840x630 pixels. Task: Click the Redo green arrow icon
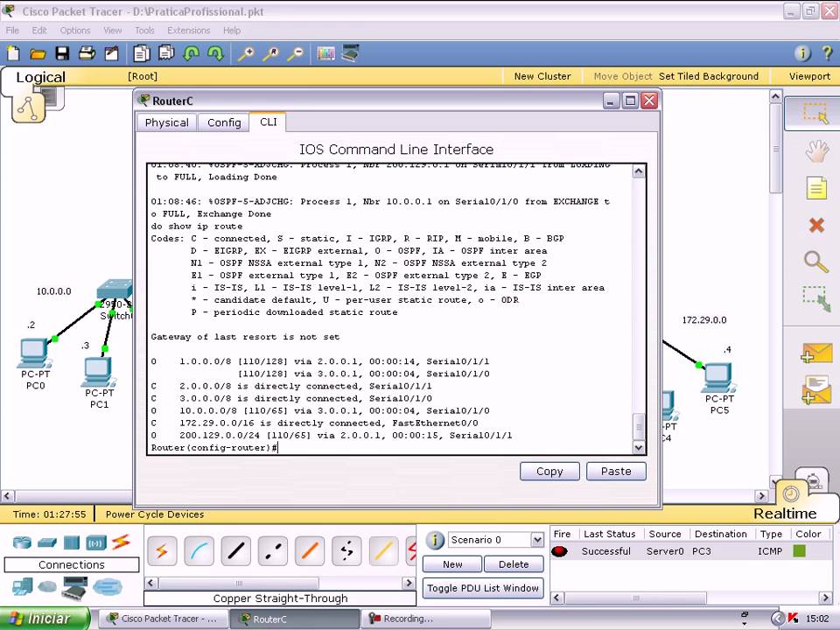click(x=215, y=53)
